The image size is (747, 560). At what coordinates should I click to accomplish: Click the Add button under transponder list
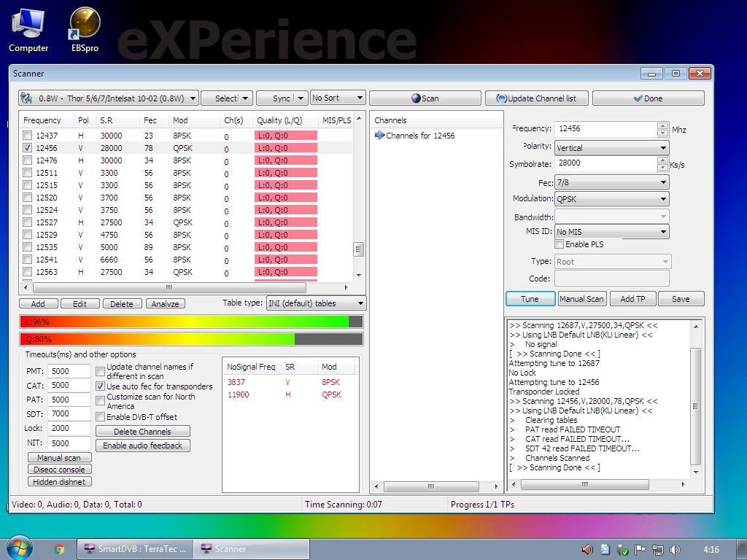(x=38, y=303)
